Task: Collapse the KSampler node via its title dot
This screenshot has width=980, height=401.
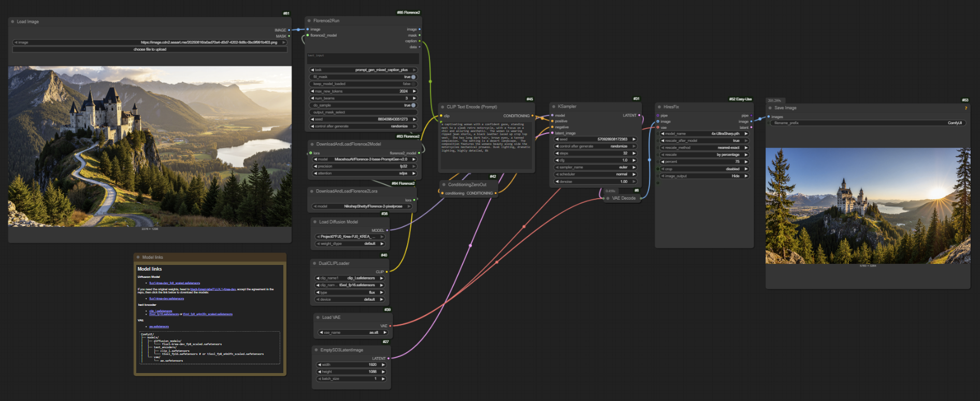Action: click(x=553, y=107)
